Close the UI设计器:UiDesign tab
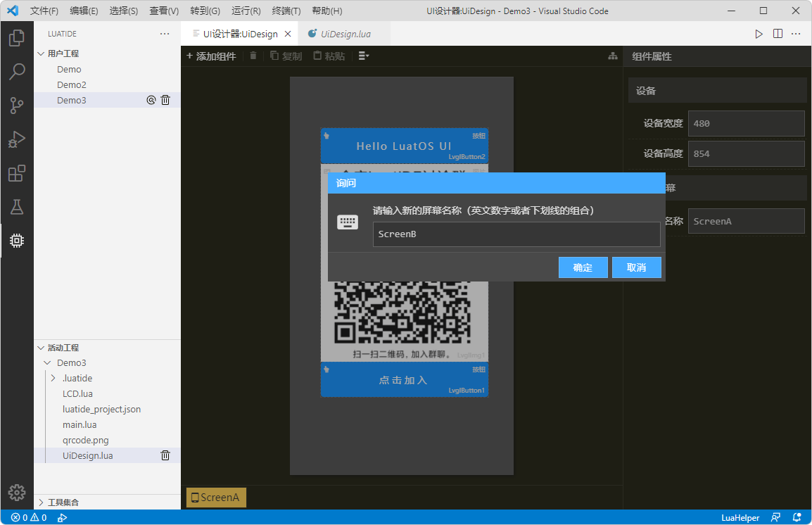 pyautogui.click(x=288, y=34)
